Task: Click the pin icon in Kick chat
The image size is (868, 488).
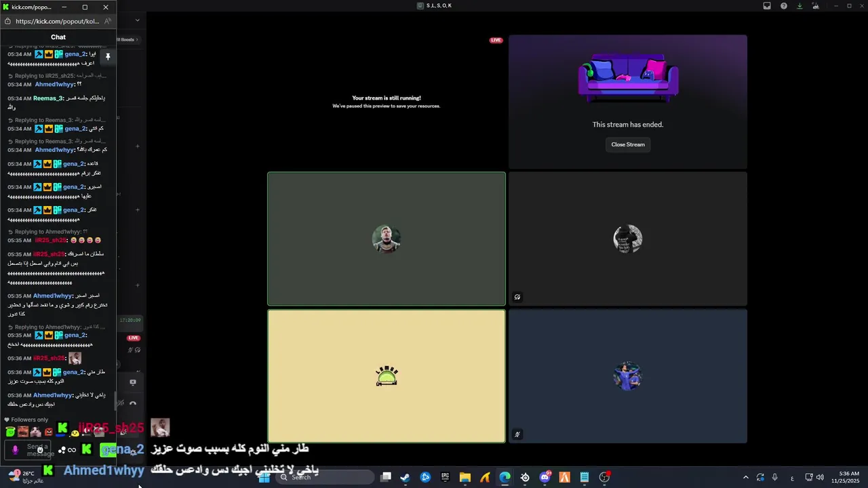Action: tap(108, 57)
